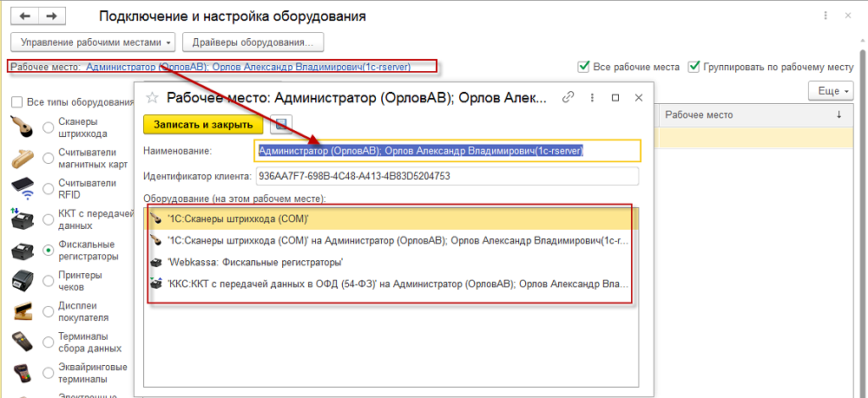Click the barcode scanner icon in the equipment type list
Viewport: 868px width, 398px height.
[23, 127]
